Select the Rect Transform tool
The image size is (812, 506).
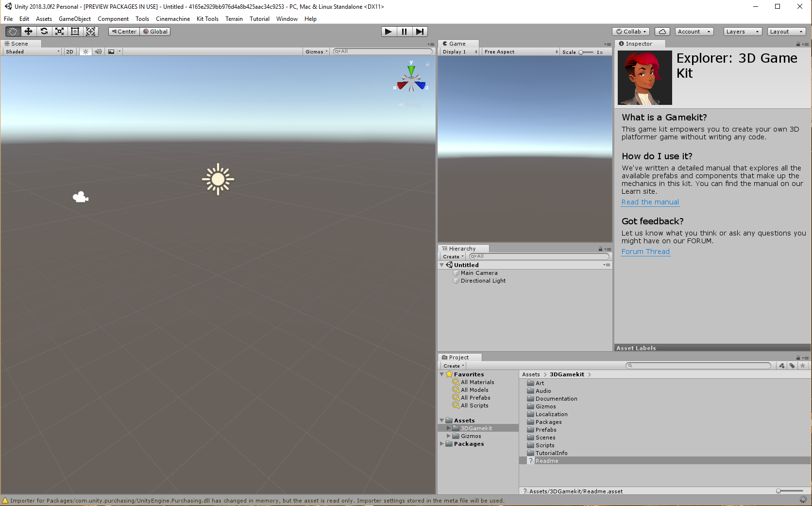(x=75, y=32)
